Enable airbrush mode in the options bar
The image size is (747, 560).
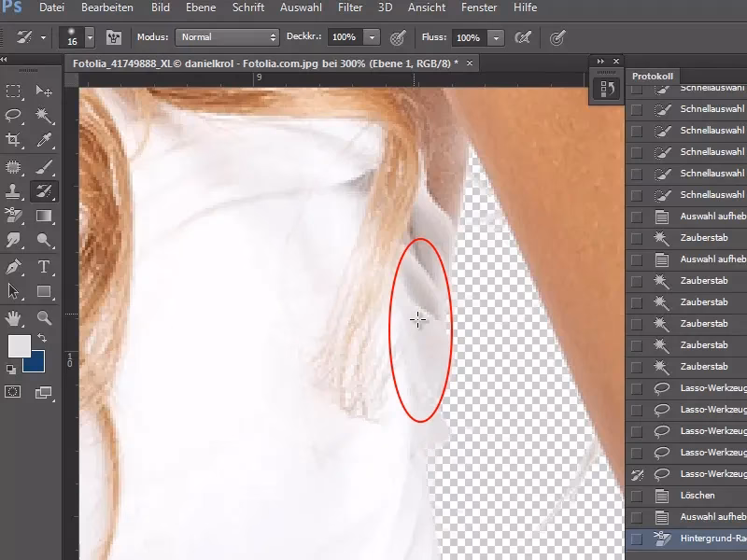(x=524, y=37)
